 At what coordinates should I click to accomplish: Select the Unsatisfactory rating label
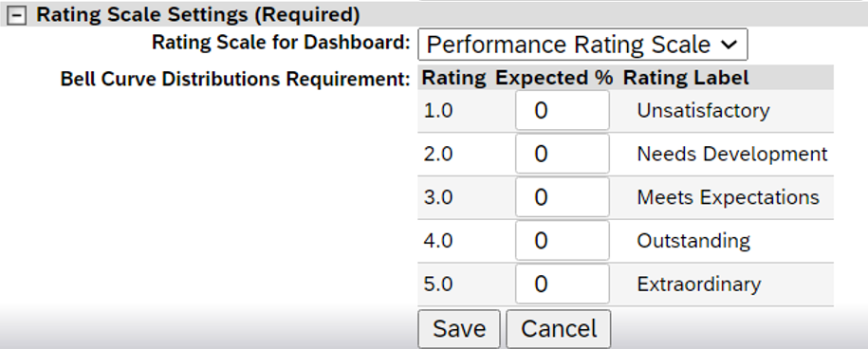click(x=703, y=111)
